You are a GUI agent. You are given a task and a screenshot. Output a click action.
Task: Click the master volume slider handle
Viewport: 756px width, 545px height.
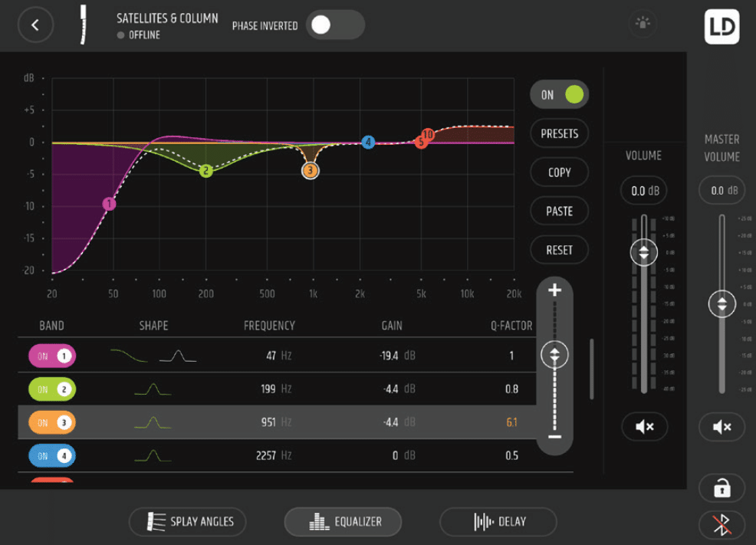point(721,304)
